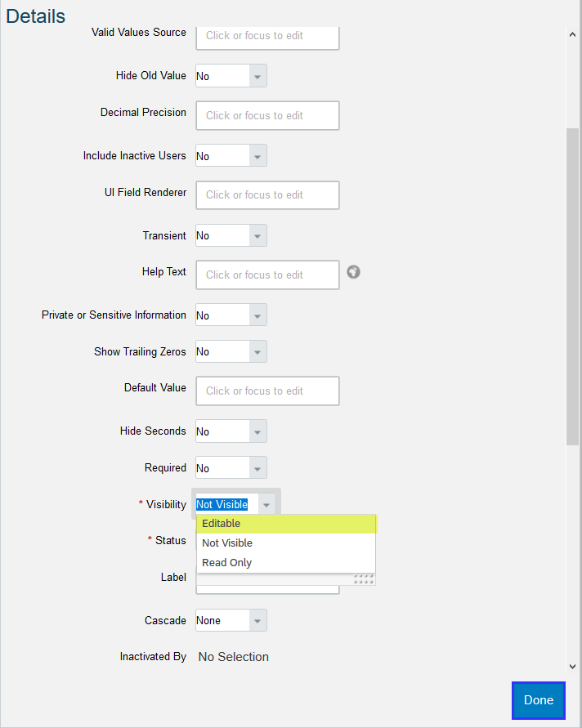Image resolution: width=582 pixels, height=728 pixels.
Task: Click the resize grip under dropdown list
Action: click(364, 579)
